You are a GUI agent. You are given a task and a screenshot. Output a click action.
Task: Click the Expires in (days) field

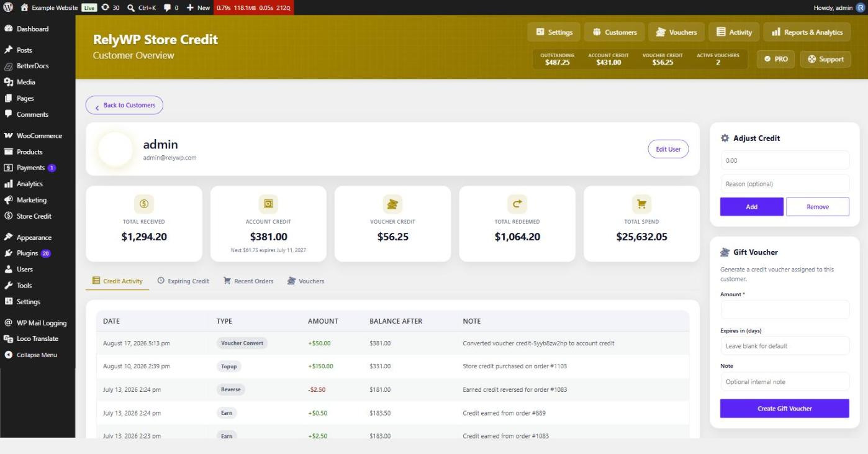click(x=785, y=346)
